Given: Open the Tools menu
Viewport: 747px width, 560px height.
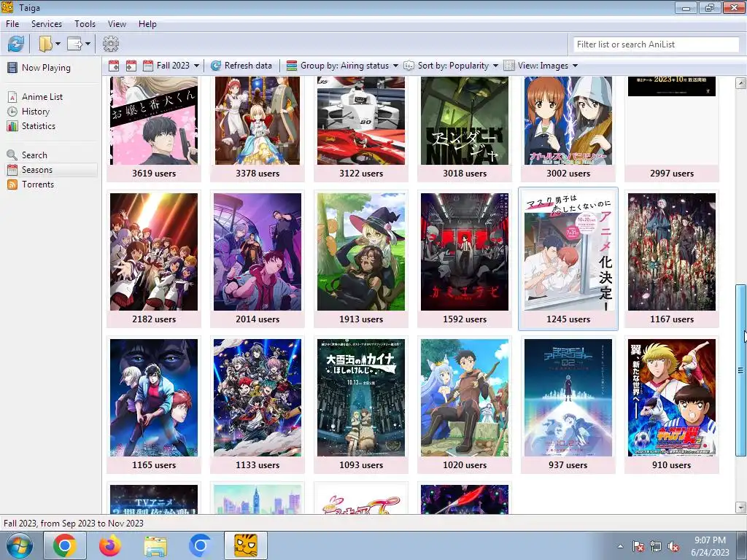Looking at the screenshot, I should [85, 24].
